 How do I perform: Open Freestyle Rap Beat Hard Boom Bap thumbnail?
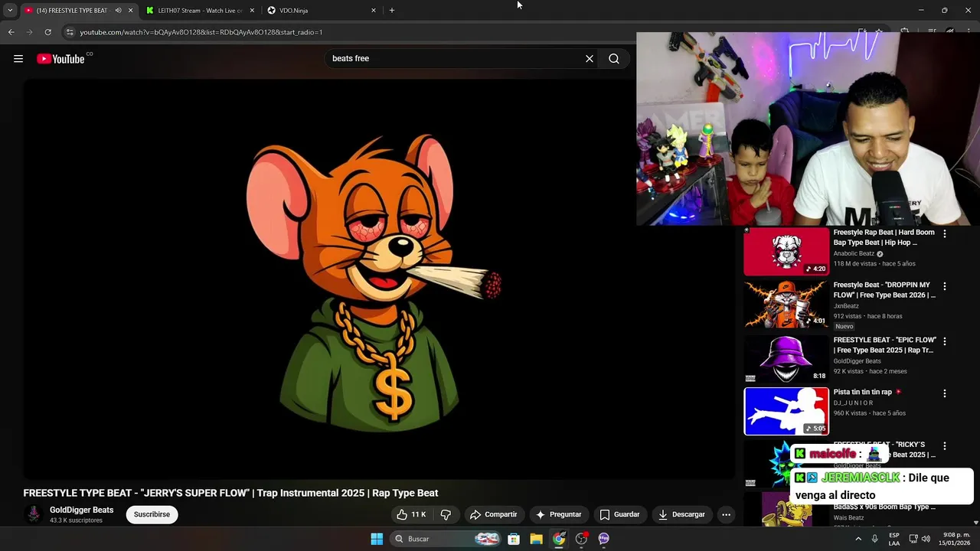786,251
